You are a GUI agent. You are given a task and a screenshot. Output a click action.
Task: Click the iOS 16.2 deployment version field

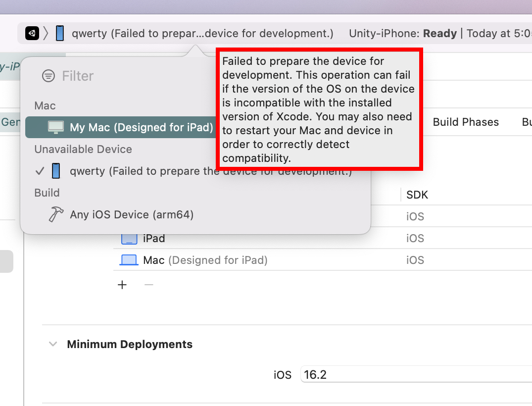pyautogui.click(x=416, y=374)
